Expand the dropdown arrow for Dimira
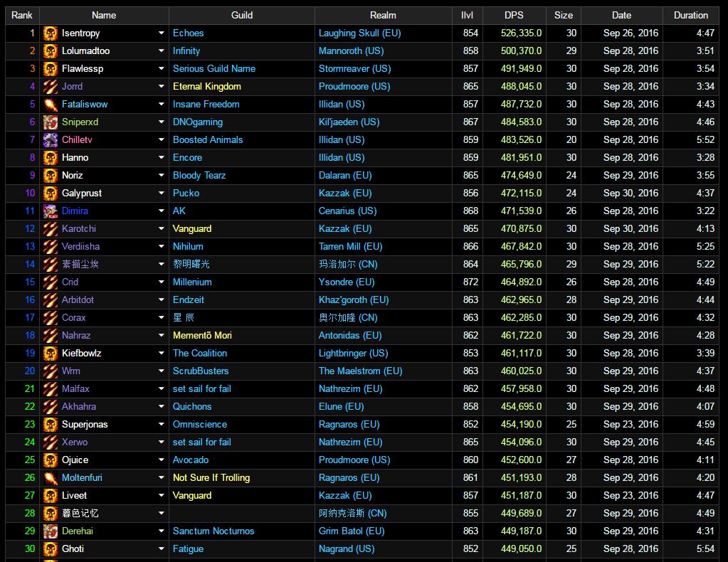The height and width of the screenshot is (562, 728). (x=161, y=211)
